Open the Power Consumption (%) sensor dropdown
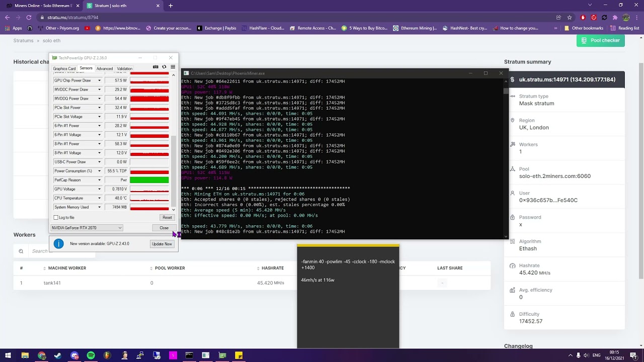644x362 pixels. (x=99, y=171)
